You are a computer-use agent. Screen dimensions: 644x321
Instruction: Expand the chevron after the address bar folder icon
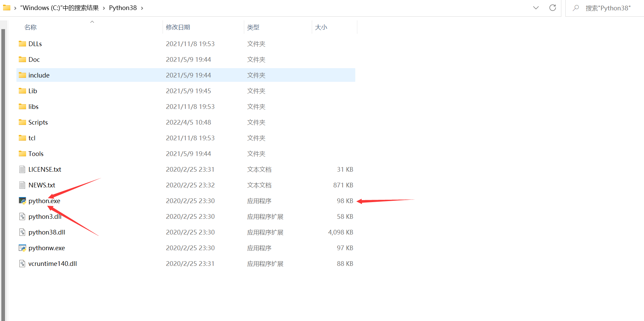click(x=15, y=8)
